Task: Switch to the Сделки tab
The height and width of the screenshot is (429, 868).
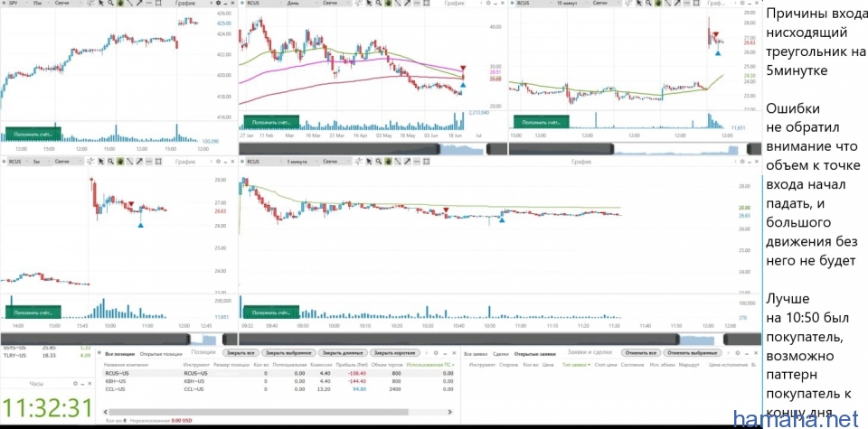Action: pyautogui.click(x=501, y=353)
